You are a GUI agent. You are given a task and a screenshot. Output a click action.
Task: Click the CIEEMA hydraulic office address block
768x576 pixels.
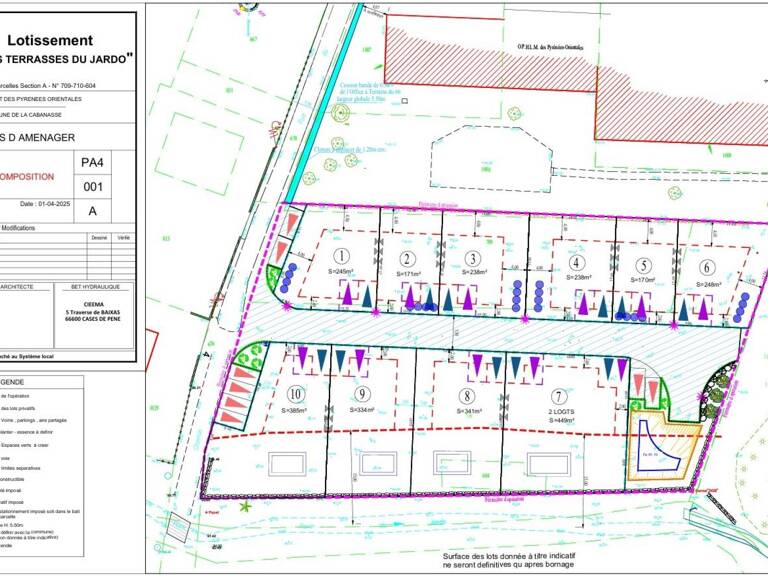94,312
